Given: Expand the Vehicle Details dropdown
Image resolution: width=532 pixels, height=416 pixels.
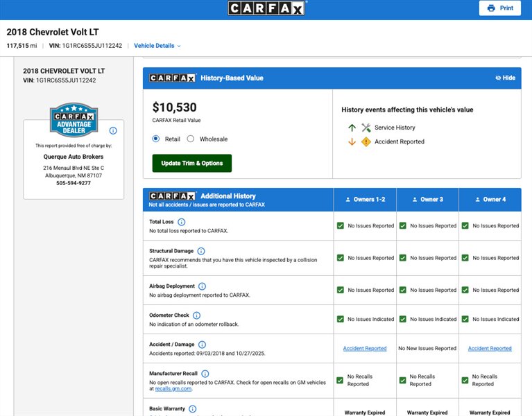Looking at the screenshot, I should pos(157,46).
